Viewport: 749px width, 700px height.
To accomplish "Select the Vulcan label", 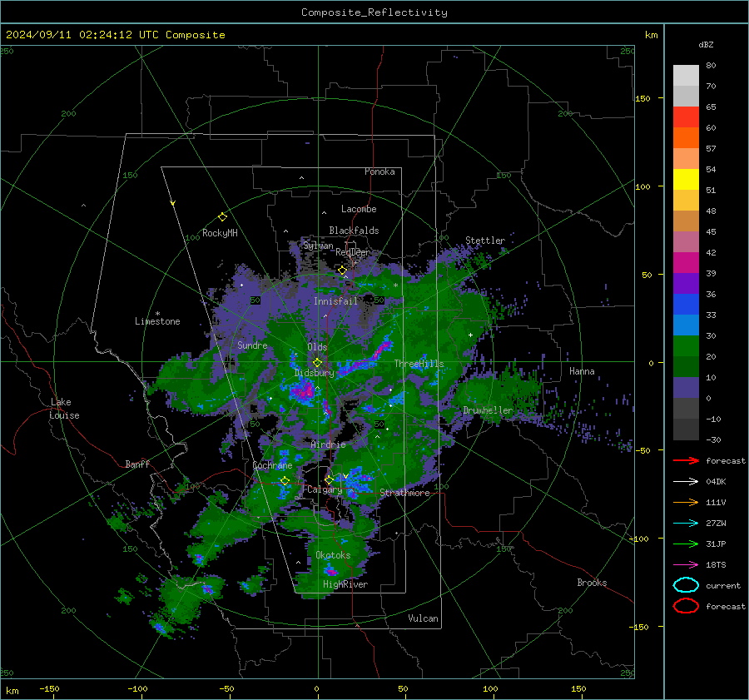I will coord(423,618).
